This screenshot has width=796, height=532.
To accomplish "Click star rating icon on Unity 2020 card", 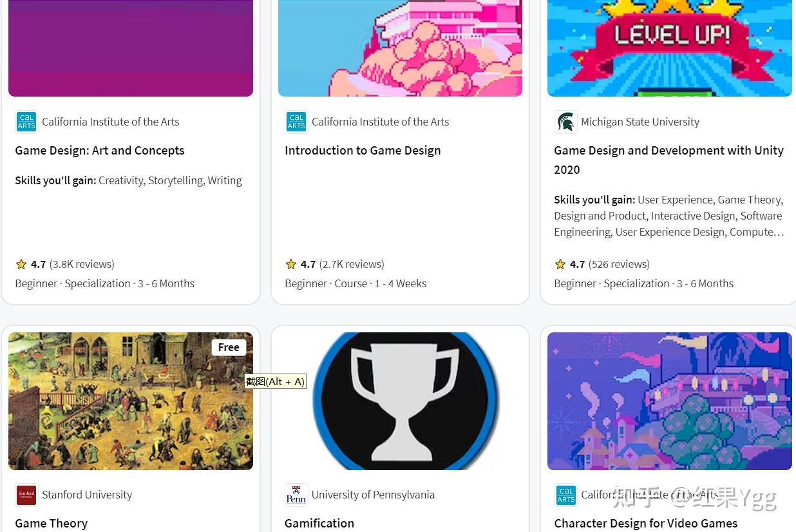I will pyautogui.click(x=560, y=264).
